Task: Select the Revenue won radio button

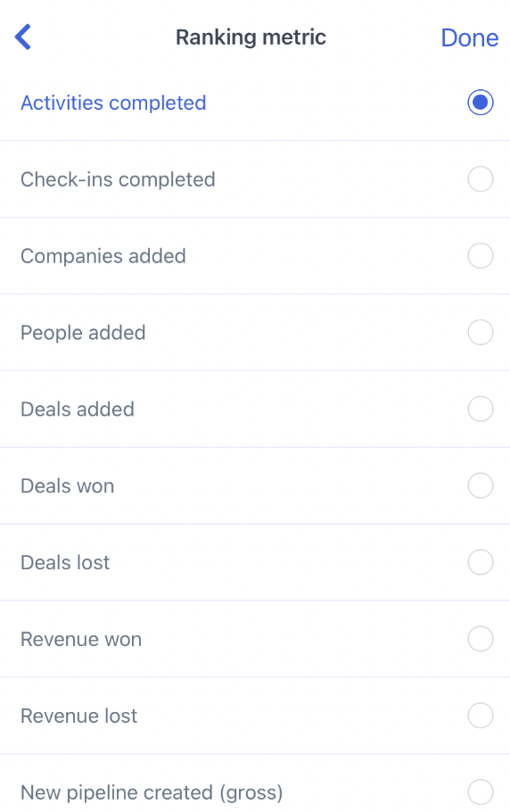Action: pyautogui.click(x=480, y=639)
